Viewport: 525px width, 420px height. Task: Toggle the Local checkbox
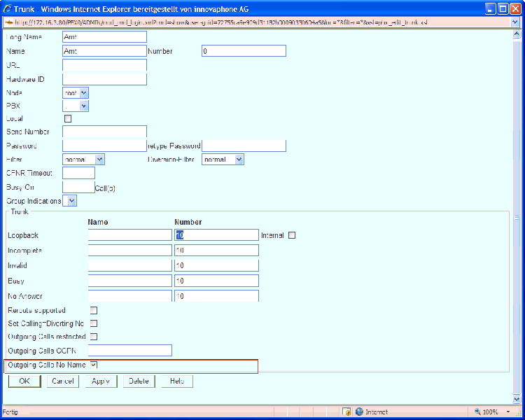point(68,118)
